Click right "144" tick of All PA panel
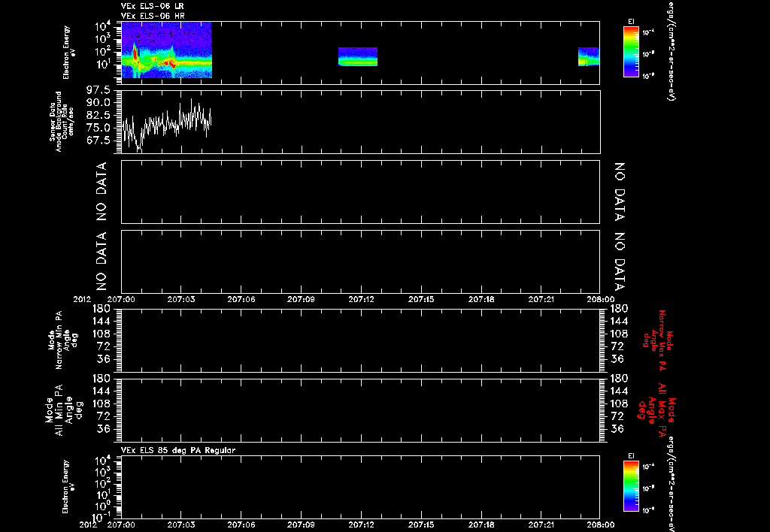Image resolution: width=770 pixels, height=532 pixels. pyautogui.click(x=618, y=391)
